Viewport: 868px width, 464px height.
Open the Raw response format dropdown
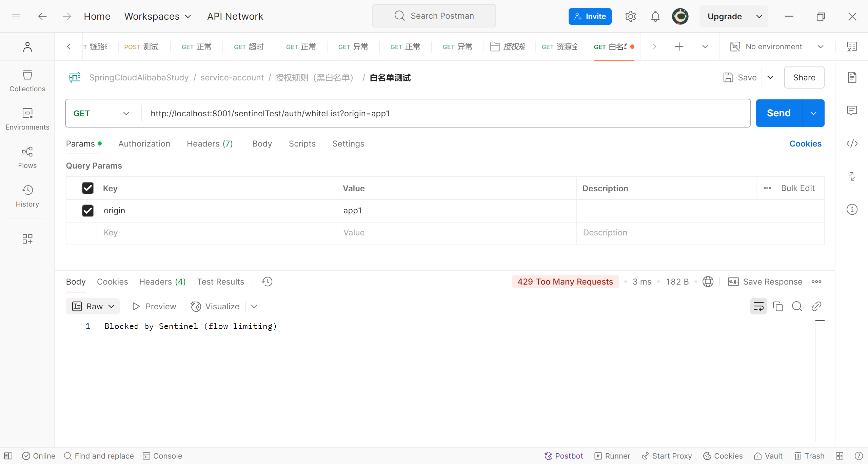(93, 307)
